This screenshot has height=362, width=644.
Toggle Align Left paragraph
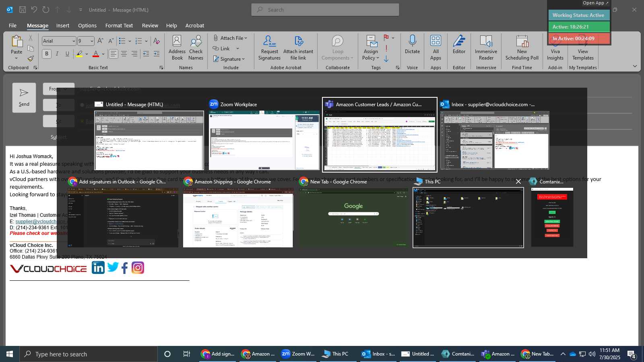coord(114,53)
